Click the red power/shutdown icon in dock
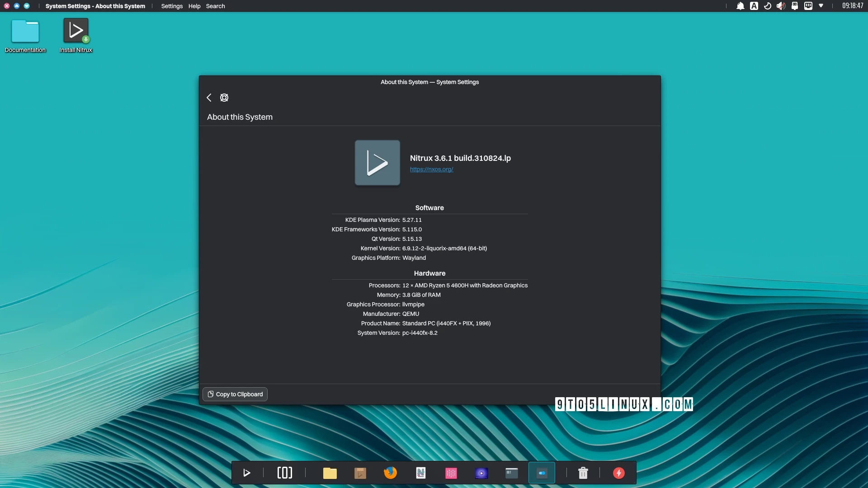This screenshot has height=488, width=868. pos(619,473)
